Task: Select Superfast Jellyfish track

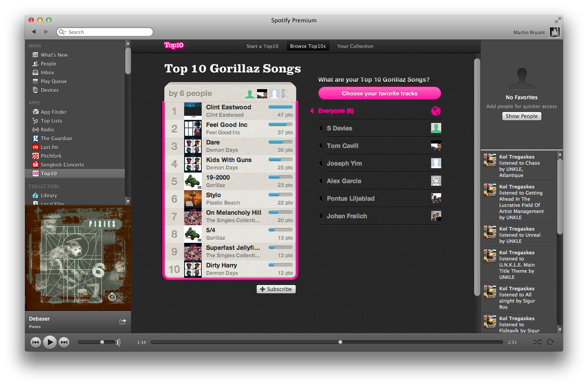Action: [x=230, y=252]
